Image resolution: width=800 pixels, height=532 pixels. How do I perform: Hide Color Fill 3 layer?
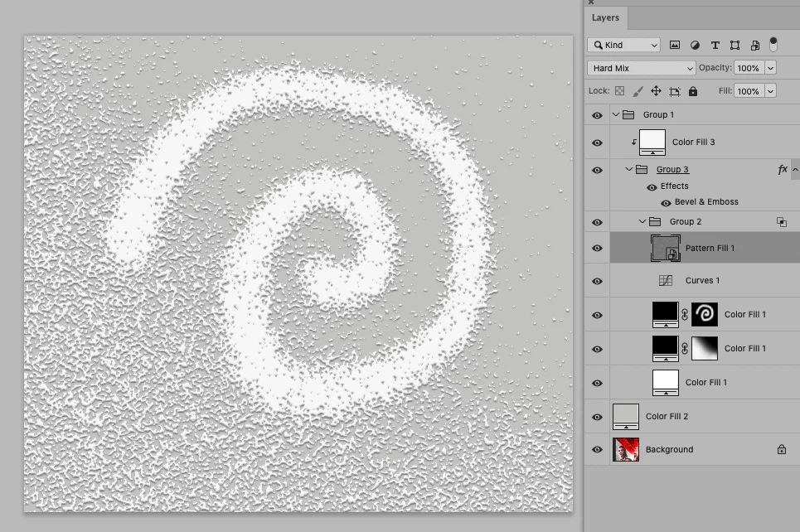597,143
